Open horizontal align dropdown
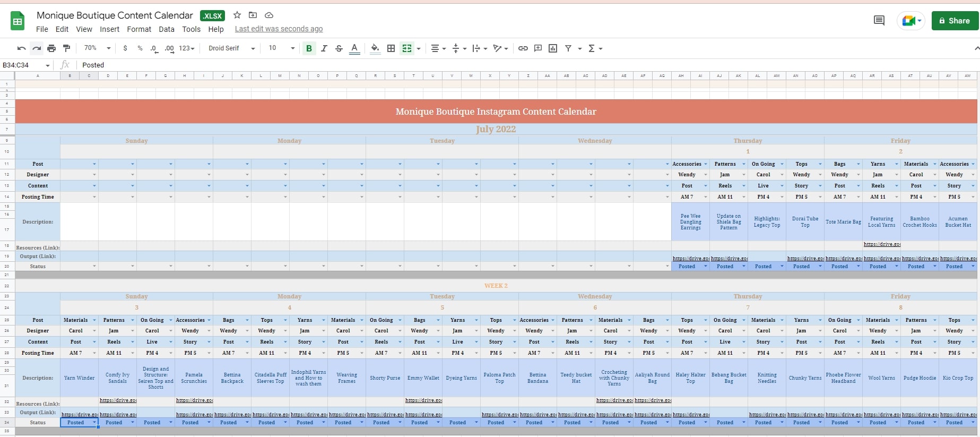The height and width of the screenshot is (437, 980). click(438, 48)
